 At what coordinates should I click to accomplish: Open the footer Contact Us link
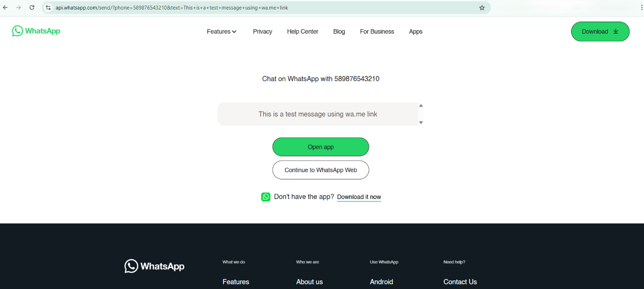pyautogui.click(x=460, y=282)
